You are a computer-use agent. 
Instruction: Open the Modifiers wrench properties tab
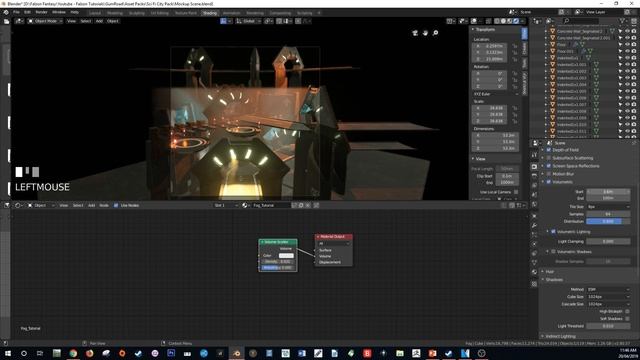pyautogui.click(x=534, y=225)
